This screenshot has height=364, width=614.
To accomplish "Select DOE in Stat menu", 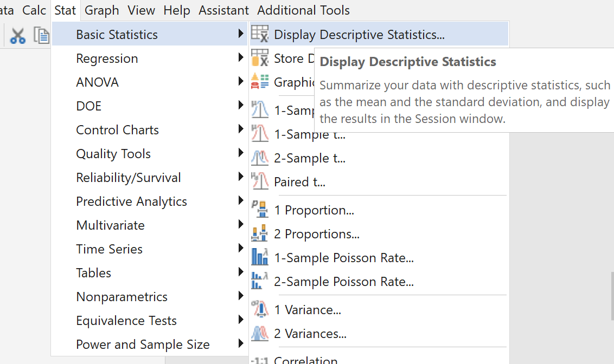I will coord(150,106).
